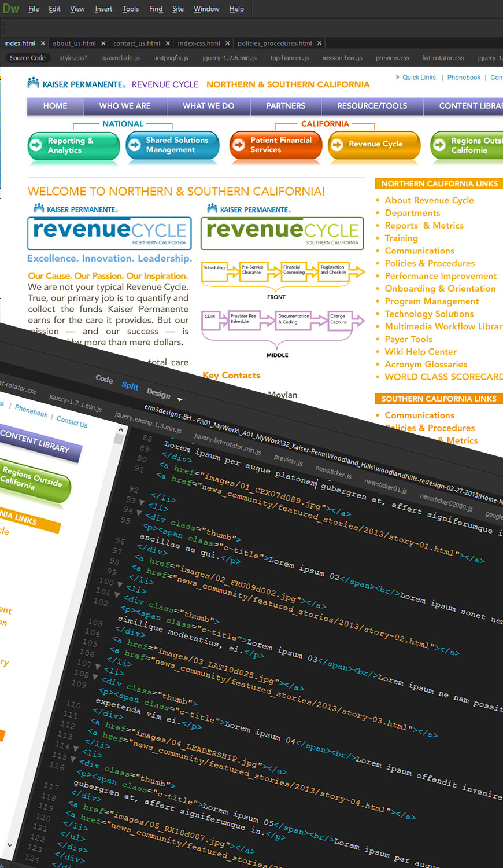This screenshot has height=868, width=503.
Task: Open the Payer Tools link
Action: point(409,339)
